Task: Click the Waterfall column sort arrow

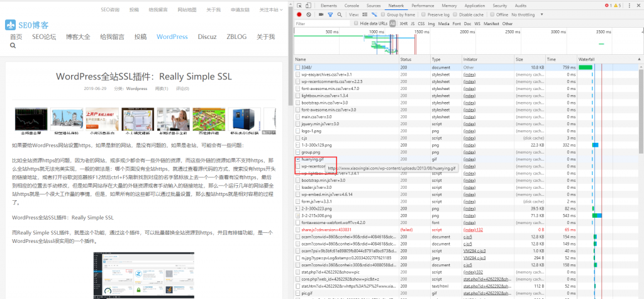Action: (639, 60)
